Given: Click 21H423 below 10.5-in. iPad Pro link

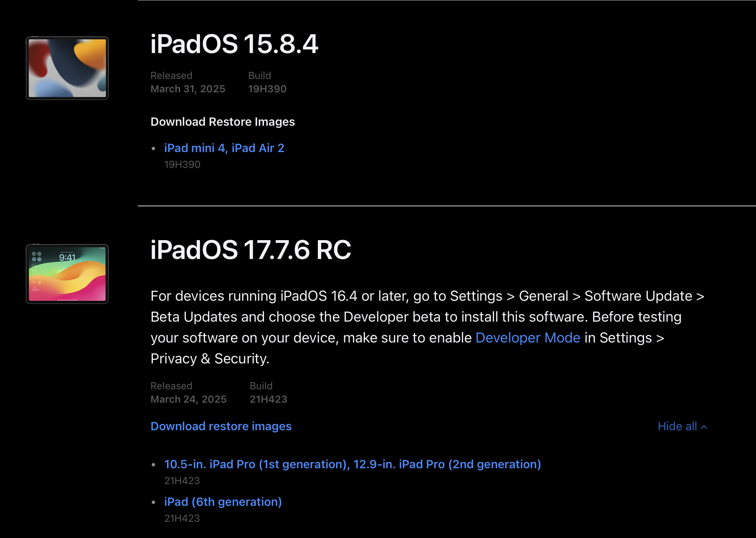Looking at the screenshot, I should click(182, 481).
